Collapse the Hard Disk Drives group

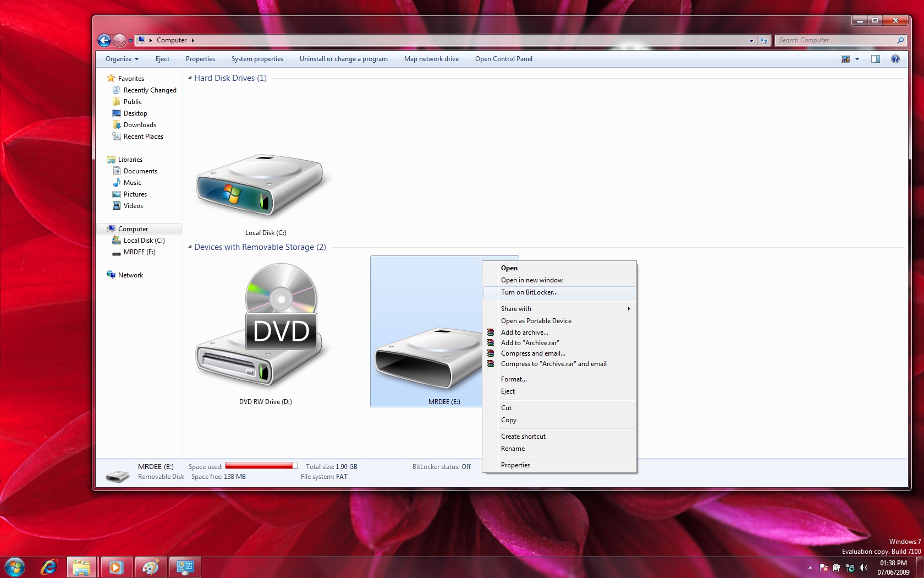190,78
